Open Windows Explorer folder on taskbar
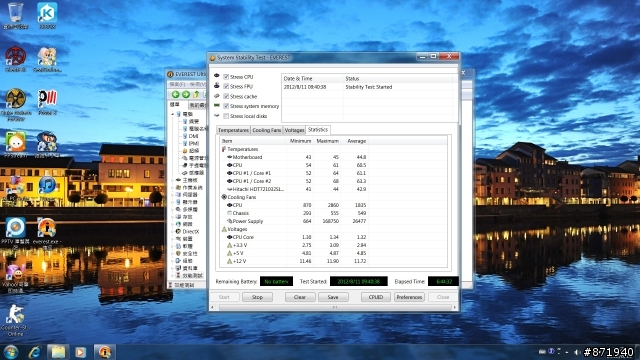The image size is (640, 360). pyautogui.click(x=58, y=352)
